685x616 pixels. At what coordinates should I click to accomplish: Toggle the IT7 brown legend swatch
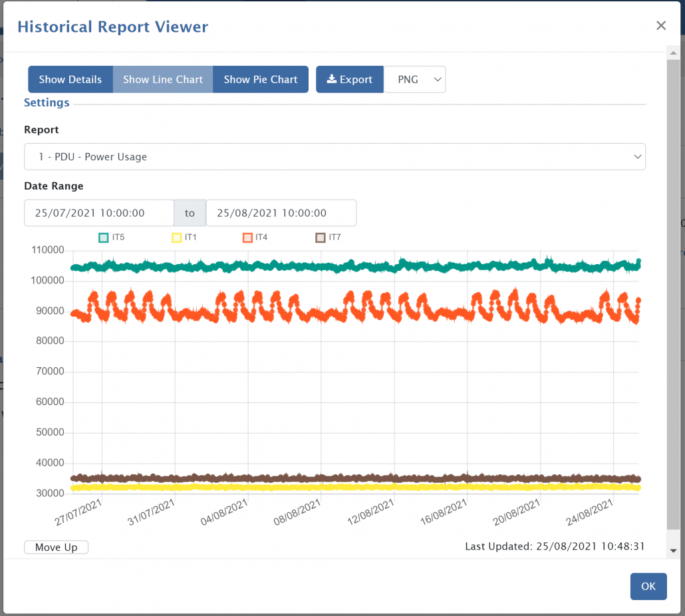pos(320,237)
